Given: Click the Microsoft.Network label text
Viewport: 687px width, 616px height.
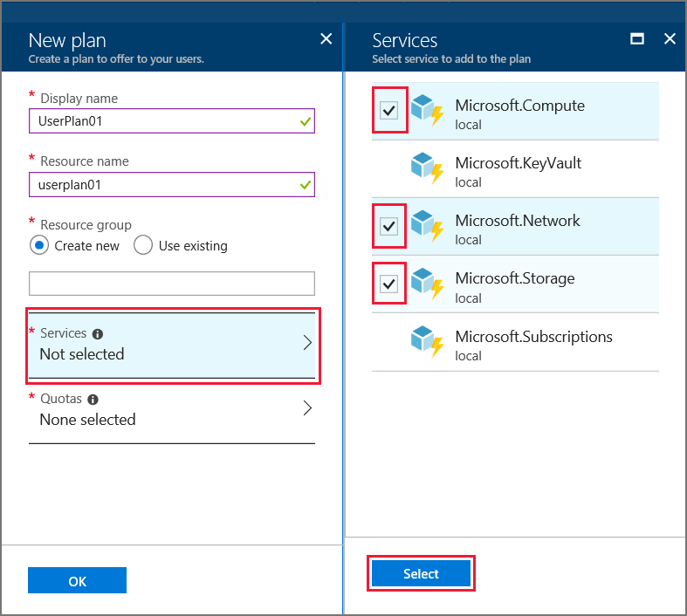Looking at the screenshot, I should point(518,221).
